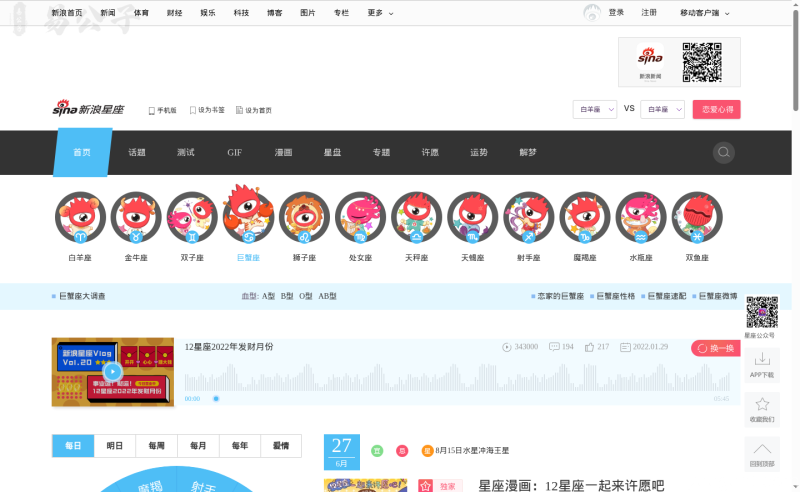The height and width of the screenshot is (492, 800).
Task: Click the user avatar icon beside 登录
Action: point(592,12)
